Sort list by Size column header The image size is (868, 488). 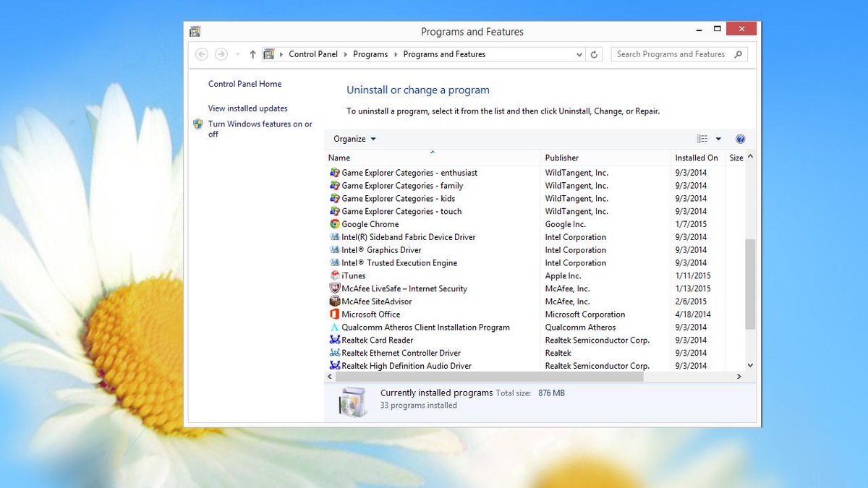735,158
